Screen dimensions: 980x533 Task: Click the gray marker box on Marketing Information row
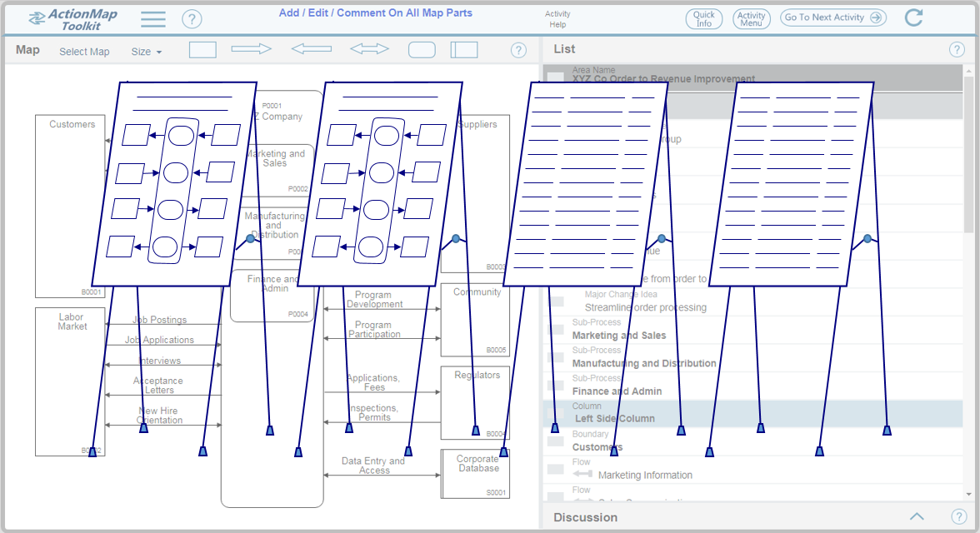(555, 469)
